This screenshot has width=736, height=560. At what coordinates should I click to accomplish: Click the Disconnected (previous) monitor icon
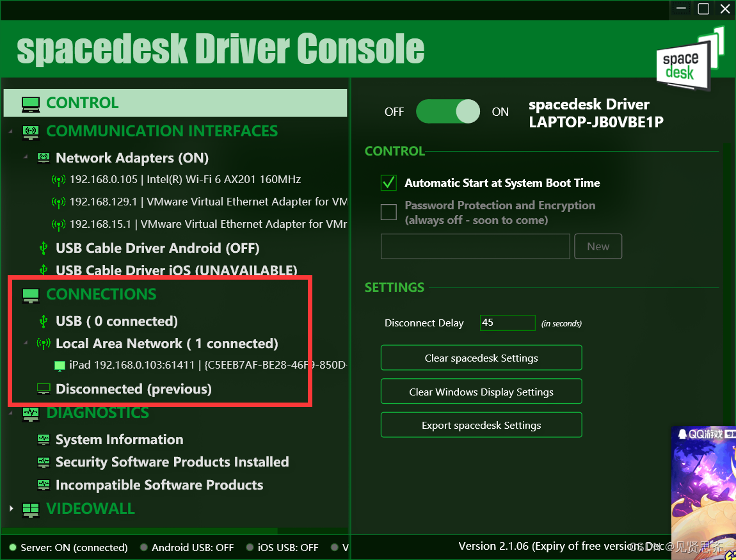pyautogui.click(x=43, y=389)
